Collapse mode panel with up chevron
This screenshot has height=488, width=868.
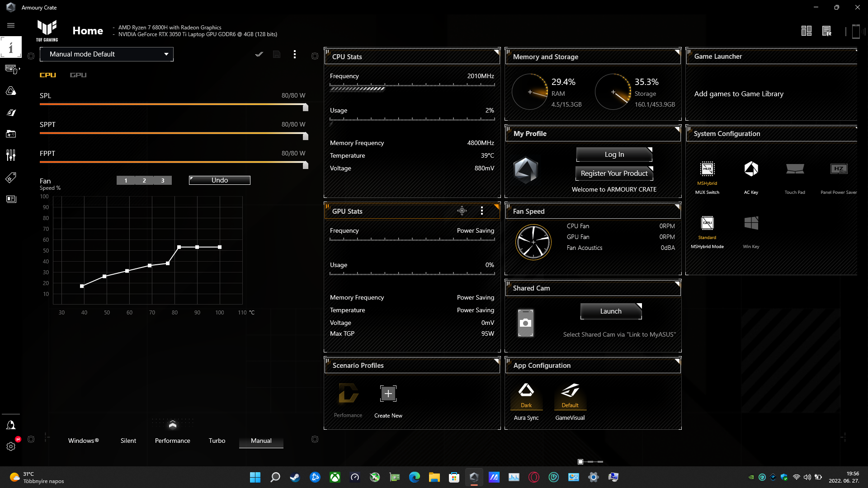tap(172, 424)
